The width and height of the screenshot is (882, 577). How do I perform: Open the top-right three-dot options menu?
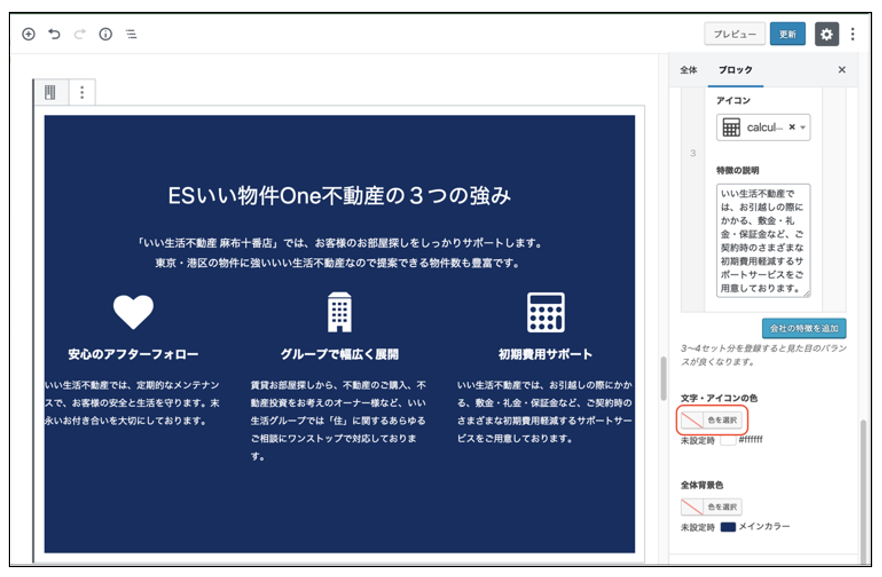pos(853,34)
